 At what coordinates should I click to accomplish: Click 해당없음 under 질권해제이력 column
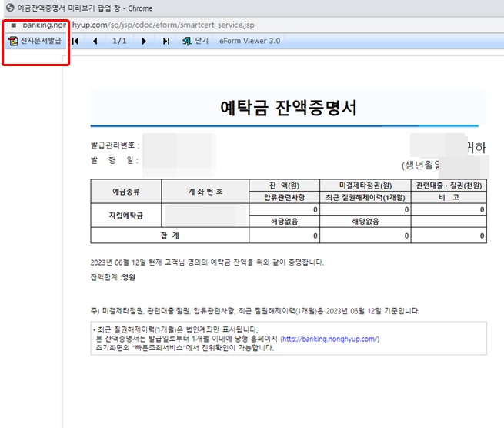[365, 221]
